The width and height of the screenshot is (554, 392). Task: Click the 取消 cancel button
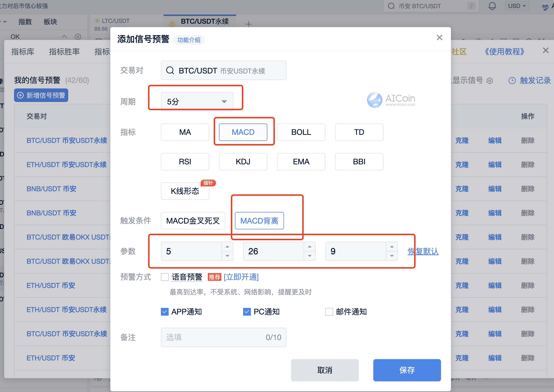click(325, 370)
